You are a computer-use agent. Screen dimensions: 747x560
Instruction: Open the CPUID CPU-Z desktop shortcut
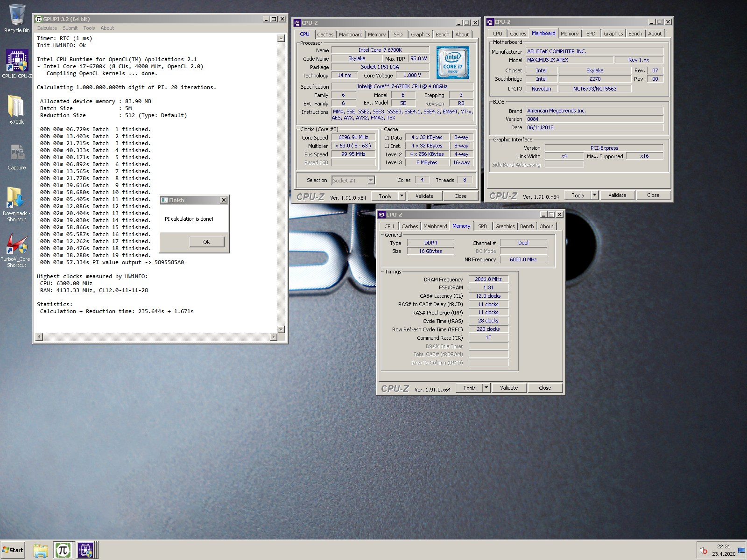17,64
